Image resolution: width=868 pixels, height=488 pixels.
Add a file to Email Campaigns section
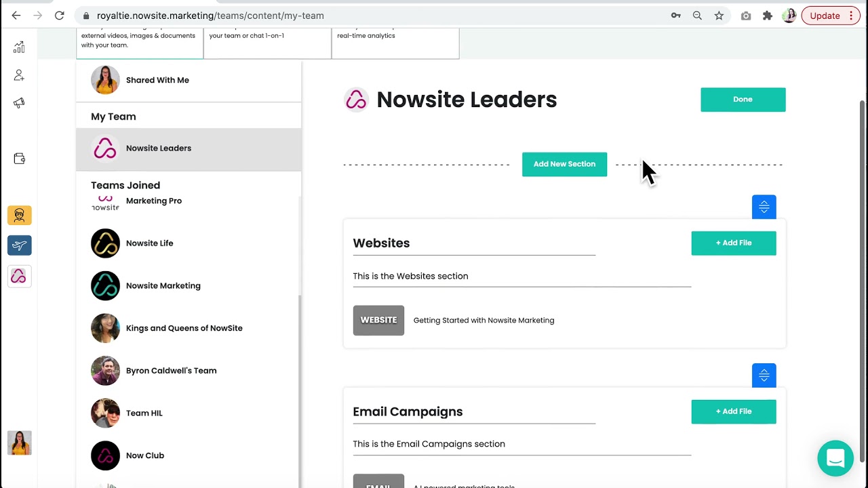(x=733, y=411)
